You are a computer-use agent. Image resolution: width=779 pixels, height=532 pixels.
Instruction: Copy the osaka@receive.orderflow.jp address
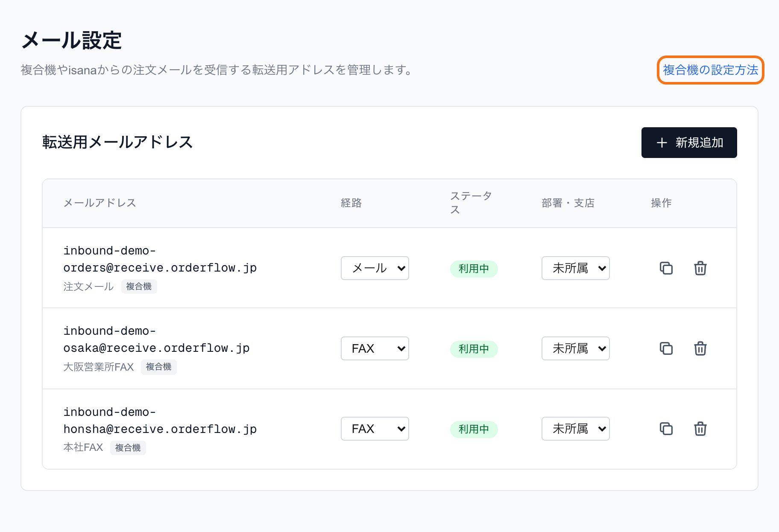[666, 348]
